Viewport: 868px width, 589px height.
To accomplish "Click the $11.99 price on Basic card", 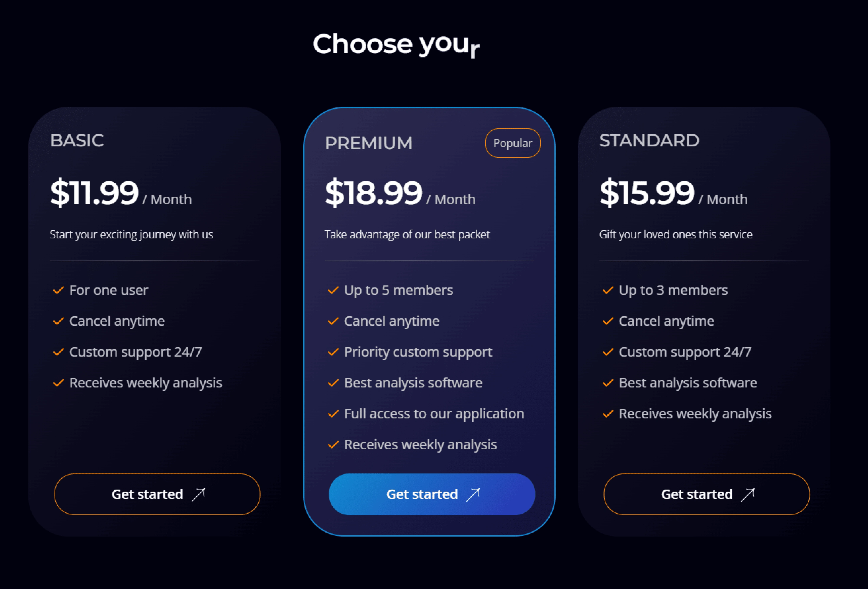I will 94,193.
